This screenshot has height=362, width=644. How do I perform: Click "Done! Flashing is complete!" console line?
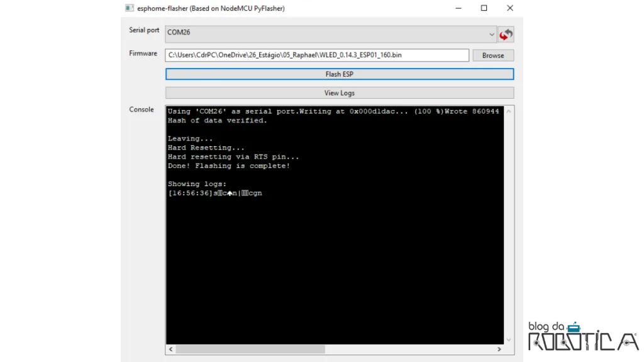tap(229, 166)
